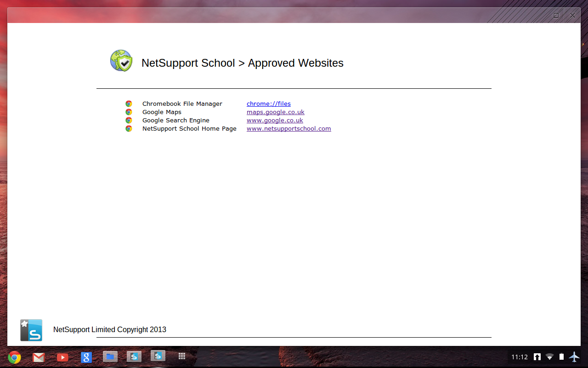Image resolution: width=588 pixels, height=368 pixels.
Task: Select the 'Google Search Engine' entry text
Action: coord(176,121)
